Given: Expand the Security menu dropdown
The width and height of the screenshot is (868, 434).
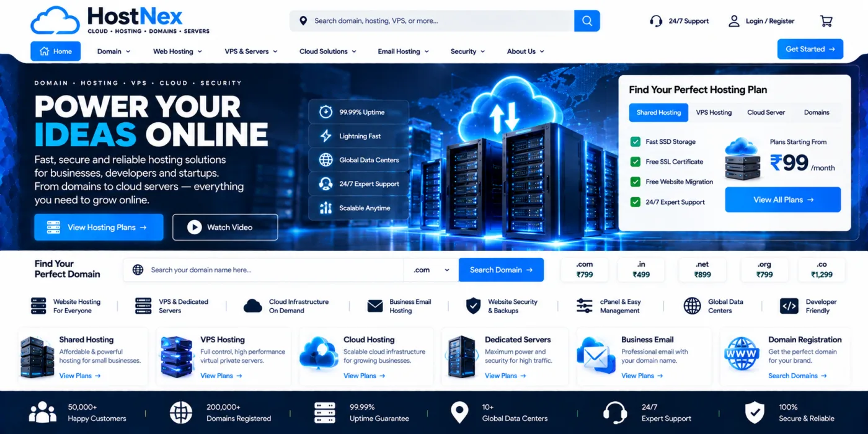Looking at the screenshot, I should (467, 51).
